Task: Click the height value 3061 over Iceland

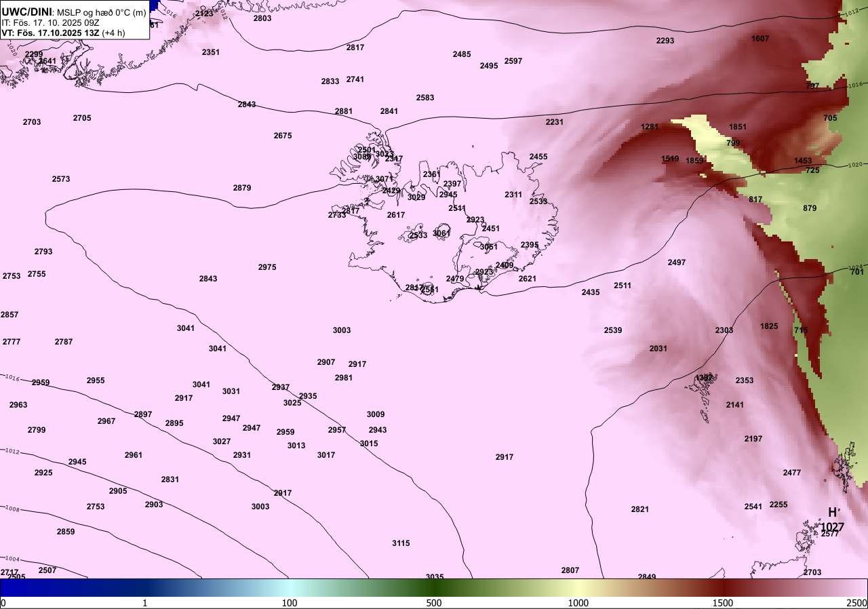Action: [441, 233]
